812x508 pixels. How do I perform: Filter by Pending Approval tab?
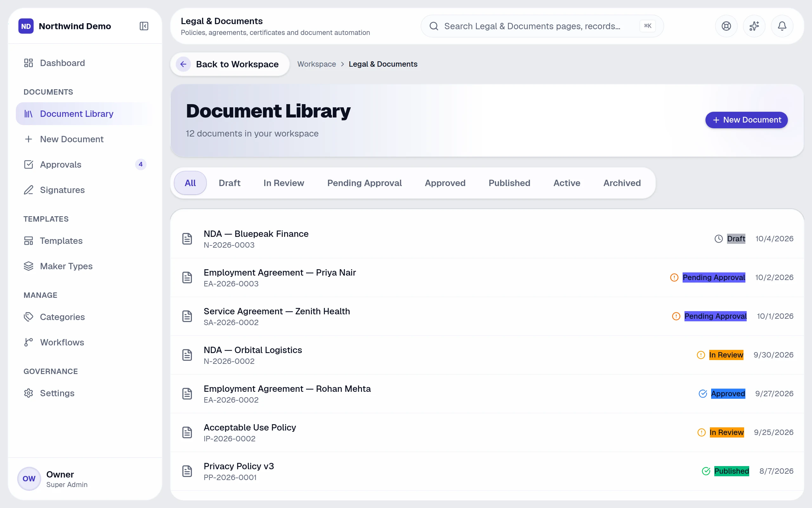[364, 183]
